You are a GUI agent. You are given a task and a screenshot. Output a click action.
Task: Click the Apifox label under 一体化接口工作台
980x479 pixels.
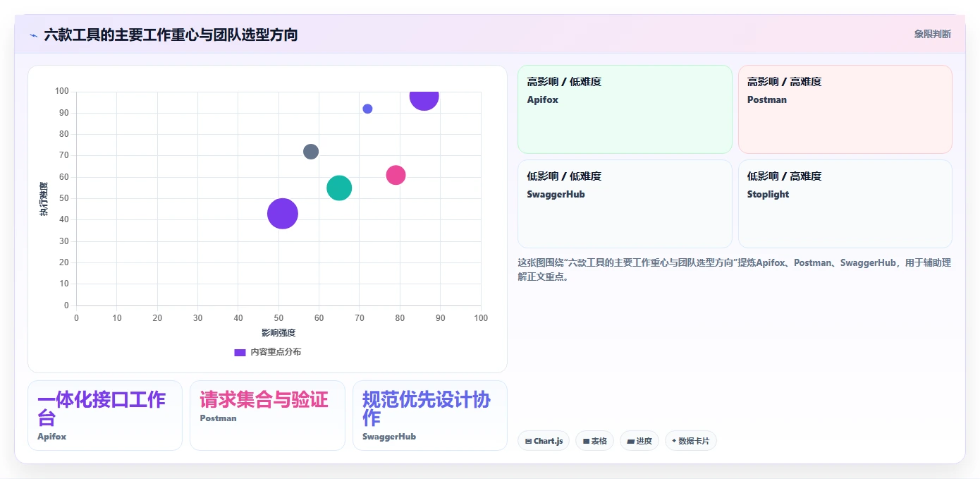pyautogui.click(x=52, y=437)
